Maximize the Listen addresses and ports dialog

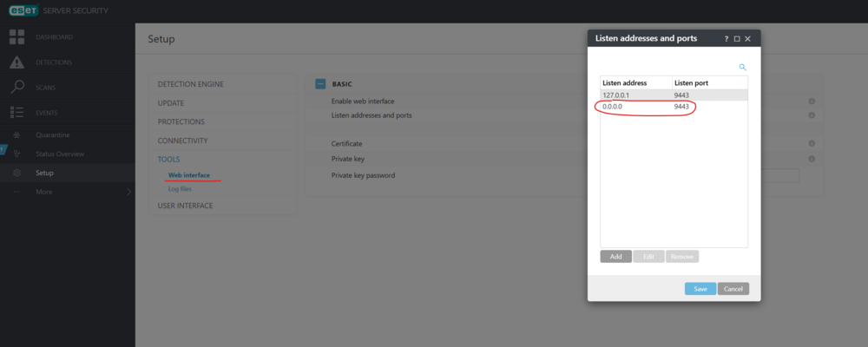click(737, 39)
